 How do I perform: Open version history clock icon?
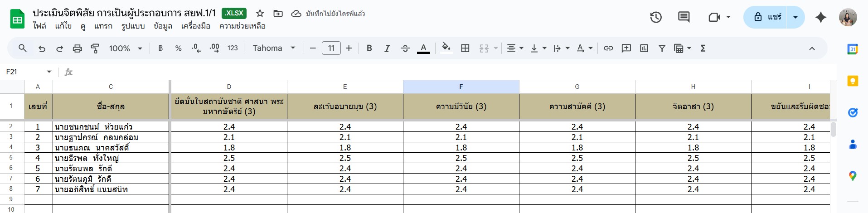[656, 17]
